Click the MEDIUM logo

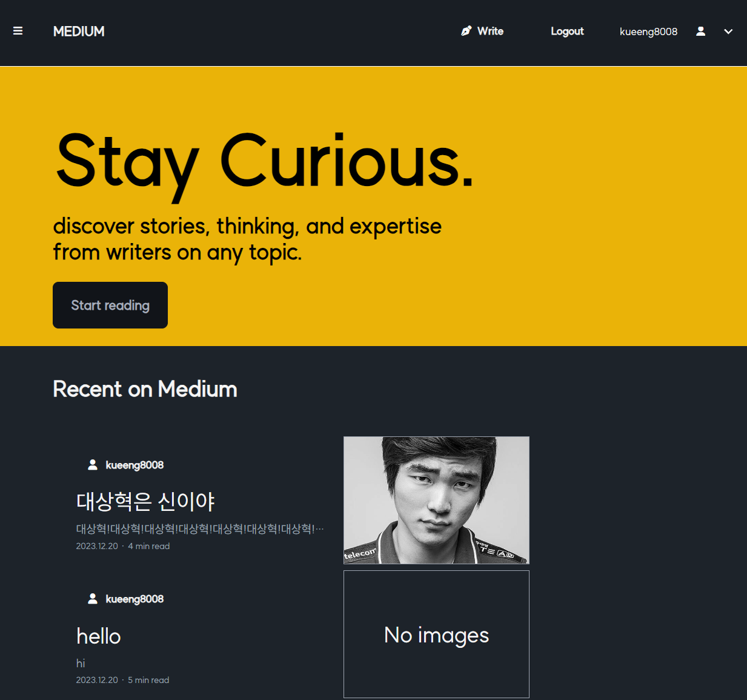coord(79,32)
